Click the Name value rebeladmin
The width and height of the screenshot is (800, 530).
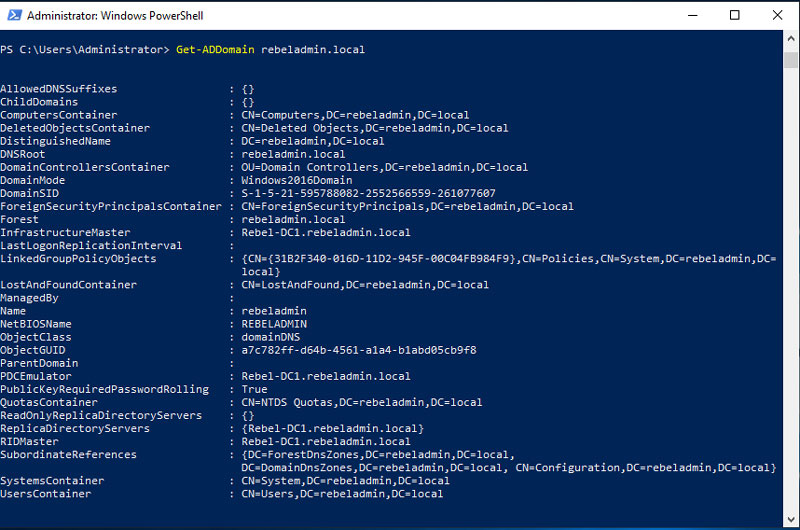(274, 311)
